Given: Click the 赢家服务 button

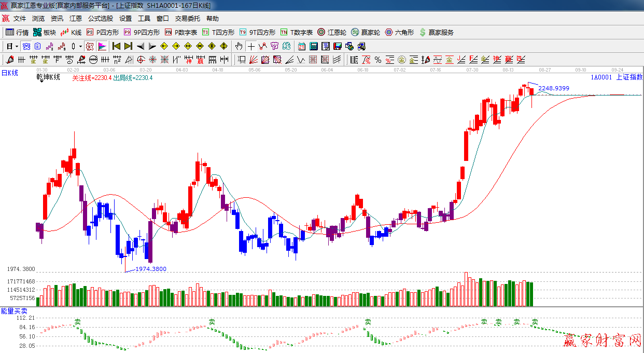Looking at the screenshot, I should tap(436, 32).
